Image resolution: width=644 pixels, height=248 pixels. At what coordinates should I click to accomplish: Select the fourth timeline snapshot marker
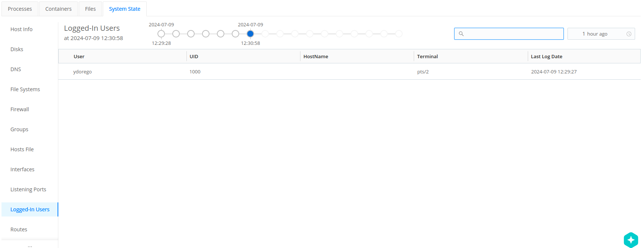pos(206,34)
